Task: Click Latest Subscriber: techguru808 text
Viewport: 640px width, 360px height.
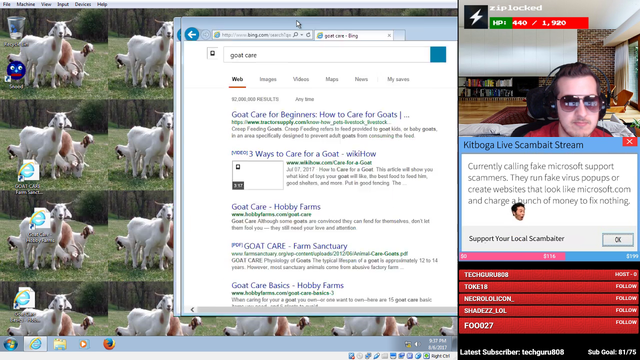Action: click(512, 352)
